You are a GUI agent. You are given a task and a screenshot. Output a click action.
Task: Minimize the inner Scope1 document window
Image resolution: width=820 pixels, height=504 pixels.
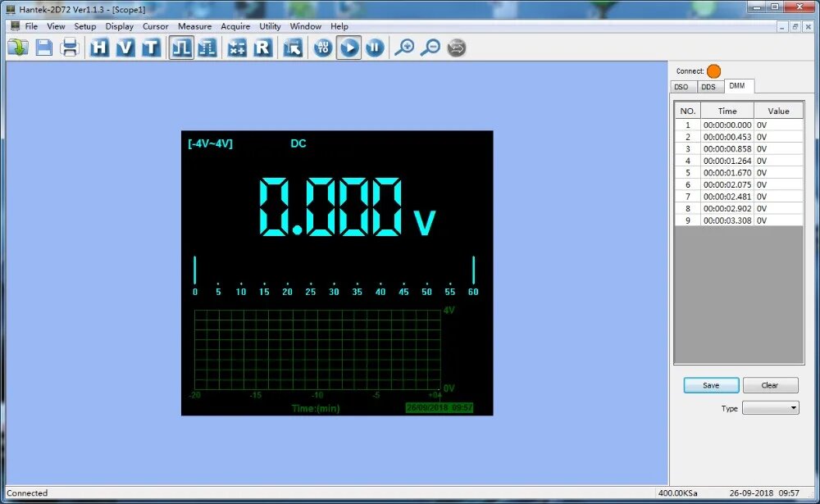[x=781, y=27]
